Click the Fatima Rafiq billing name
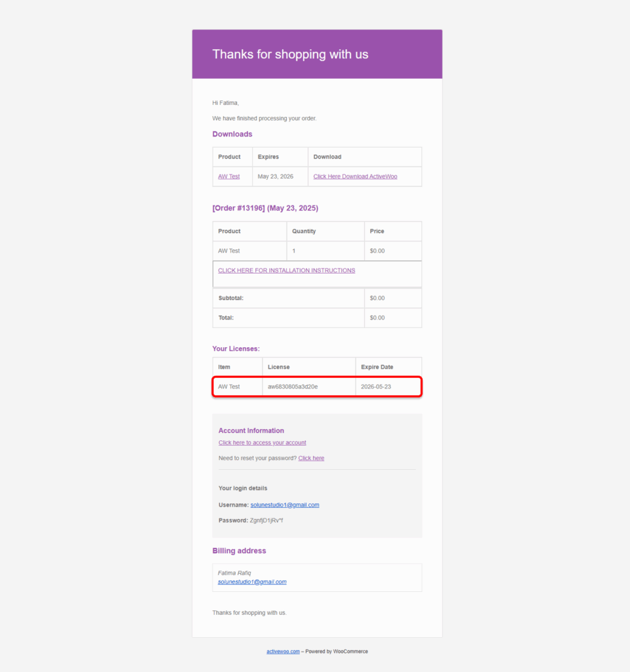This screenshot has height=672, width=630. point(234,573)
